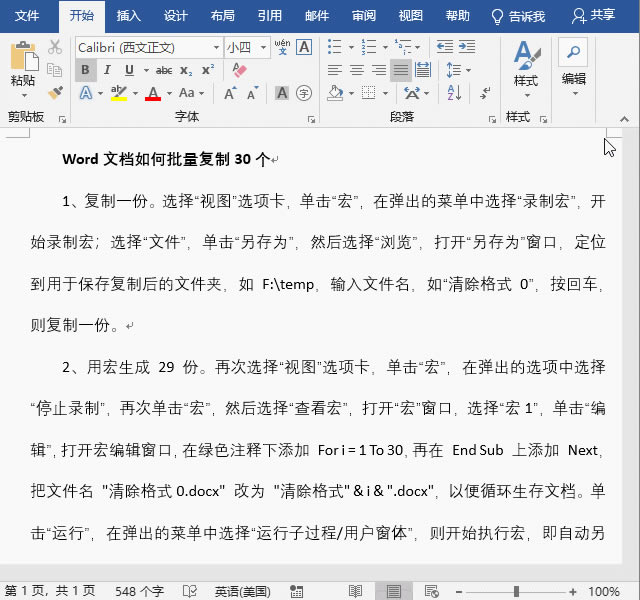Click the Clear Formatting eraser icon
Image resolution: width=640 pixels, height=600 pixels.
[x=238, y=70]
